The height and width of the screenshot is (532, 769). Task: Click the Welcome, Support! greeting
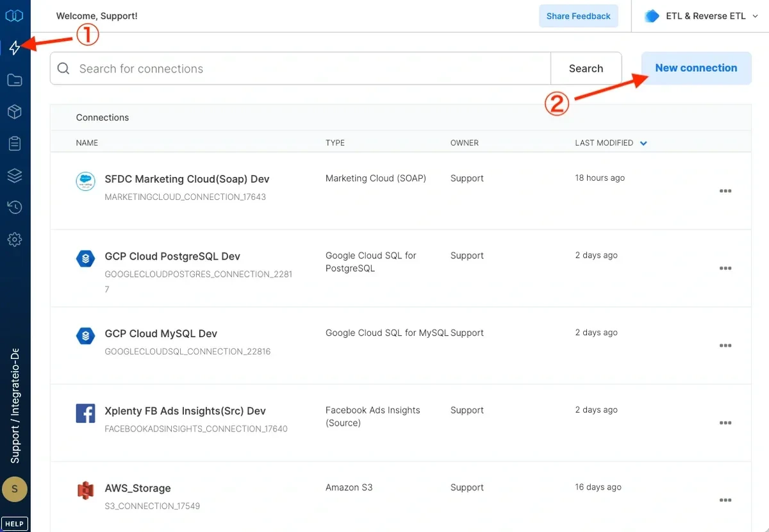(x=97, y=16)
